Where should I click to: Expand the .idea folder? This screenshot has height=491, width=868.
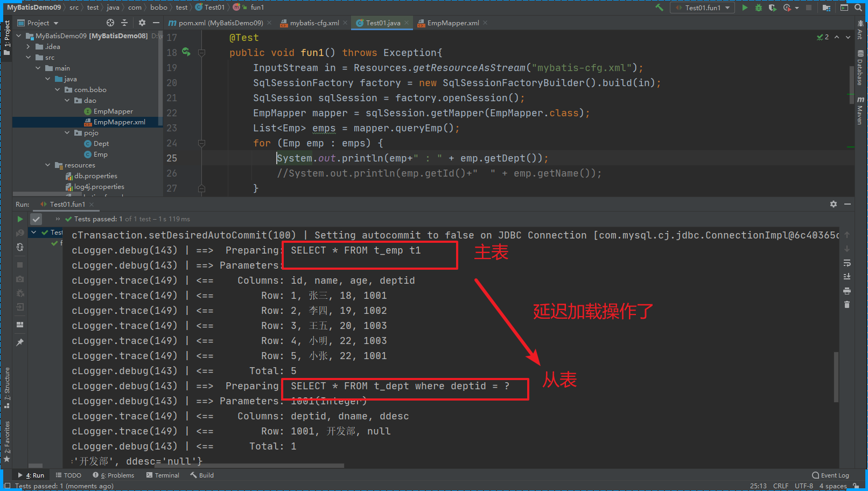point(29,47)
